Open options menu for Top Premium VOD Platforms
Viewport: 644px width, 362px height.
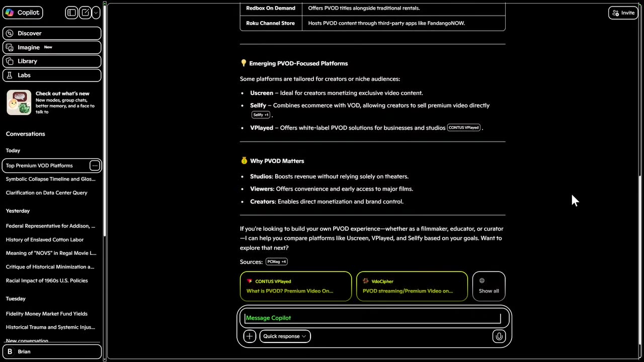coord(95,165)
